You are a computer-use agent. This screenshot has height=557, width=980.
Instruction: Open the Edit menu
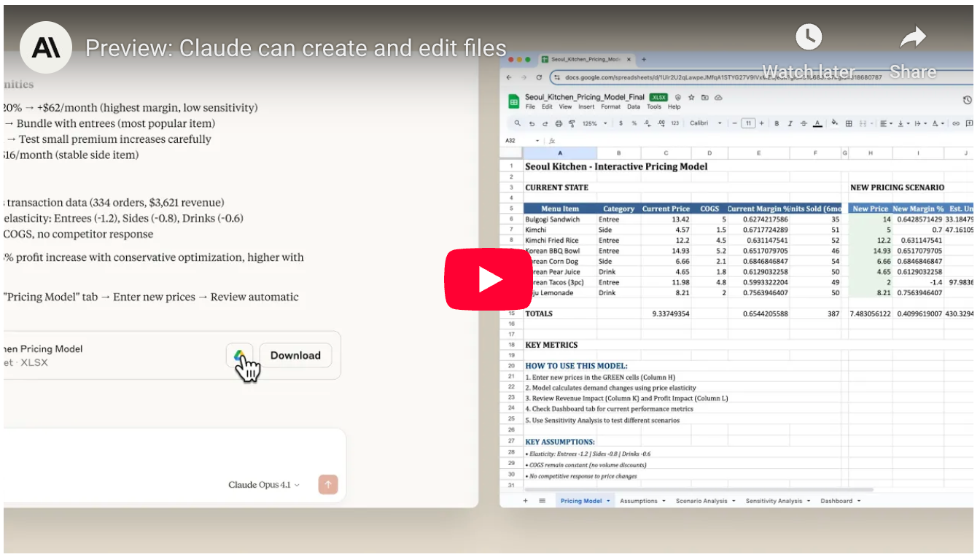tap(547, 106)
